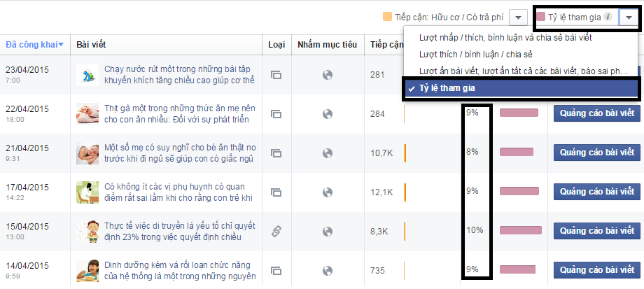Click the 10% engagement rate value
The height and width of the screenshot is (289, 644).
click(x=475, y=230)
